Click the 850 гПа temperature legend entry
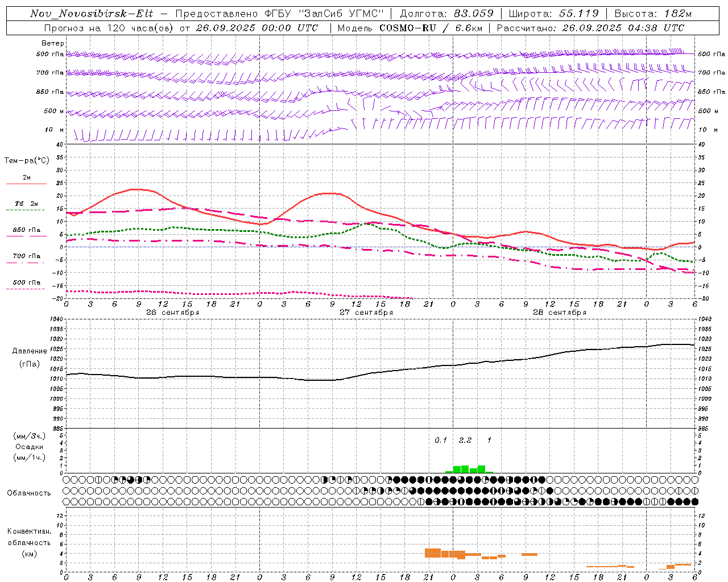This screenshot has width=728, height=582. (27, 232)
